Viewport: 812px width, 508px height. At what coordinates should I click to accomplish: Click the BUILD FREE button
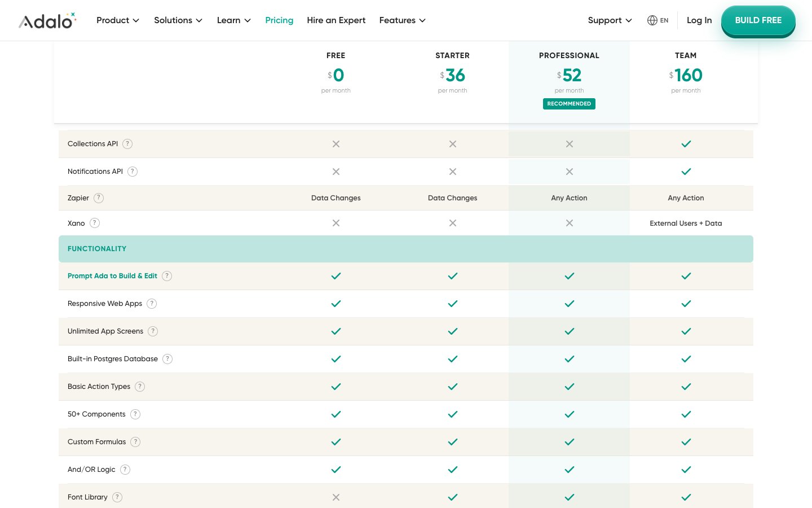(x=758, y=20)
